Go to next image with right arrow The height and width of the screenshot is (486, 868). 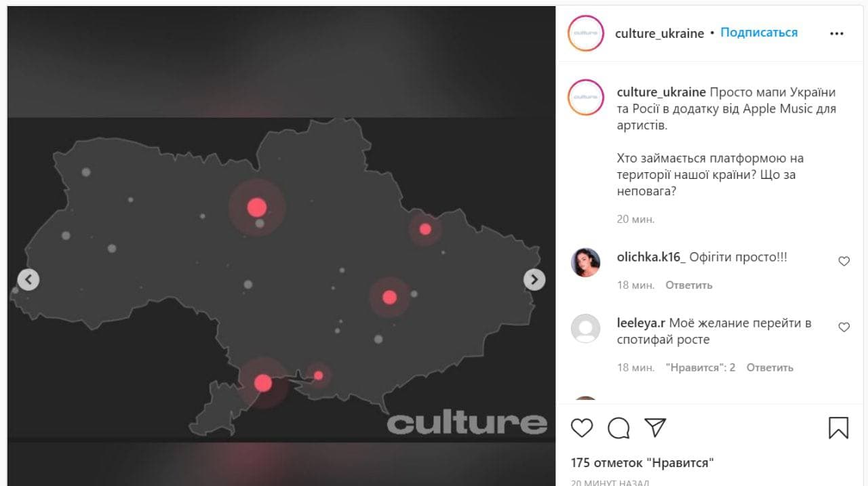(x=534, y=279)
